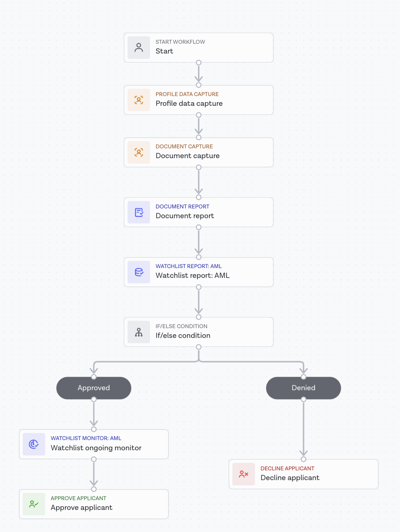Click the If/else condition branching icon
This screenshot has height=532, width=400.
(x=139, y=332)
